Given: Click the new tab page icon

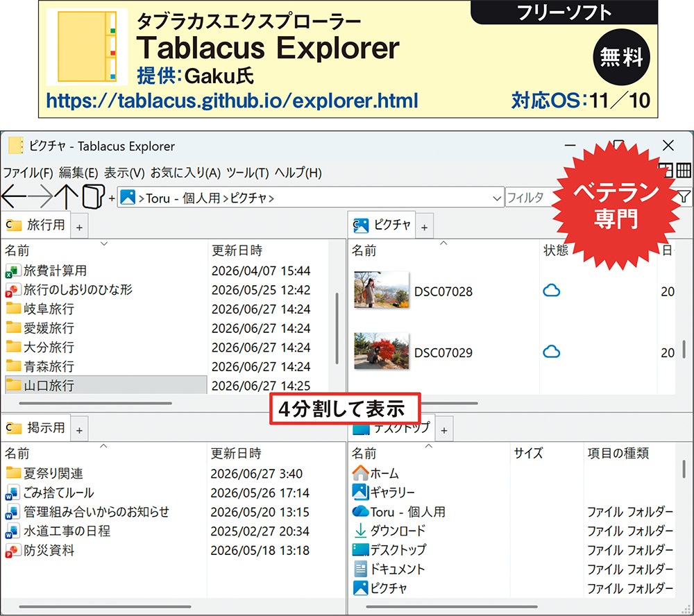Looking at the screenshot, I should click(94, 197).
